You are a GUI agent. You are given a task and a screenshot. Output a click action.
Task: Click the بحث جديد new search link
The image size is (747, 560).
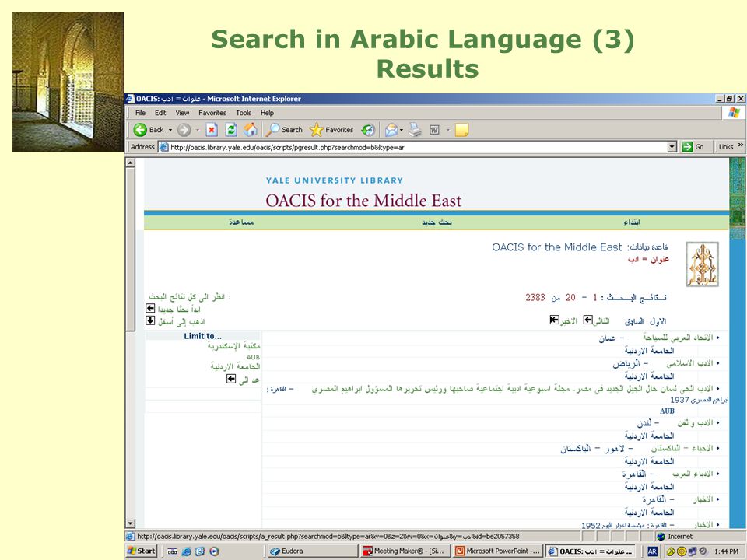click(437, 222)
